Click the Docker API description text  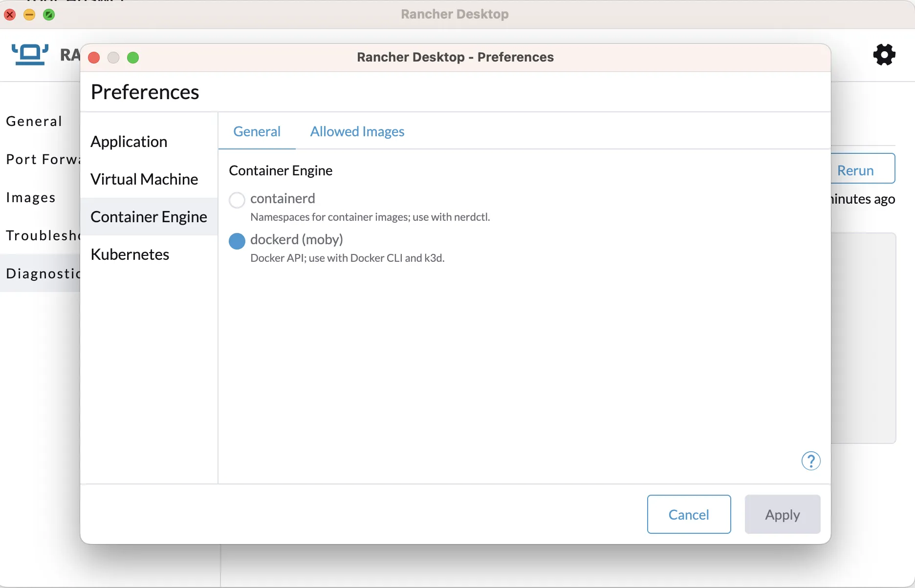pyautogui.click(x=348, y=258)
